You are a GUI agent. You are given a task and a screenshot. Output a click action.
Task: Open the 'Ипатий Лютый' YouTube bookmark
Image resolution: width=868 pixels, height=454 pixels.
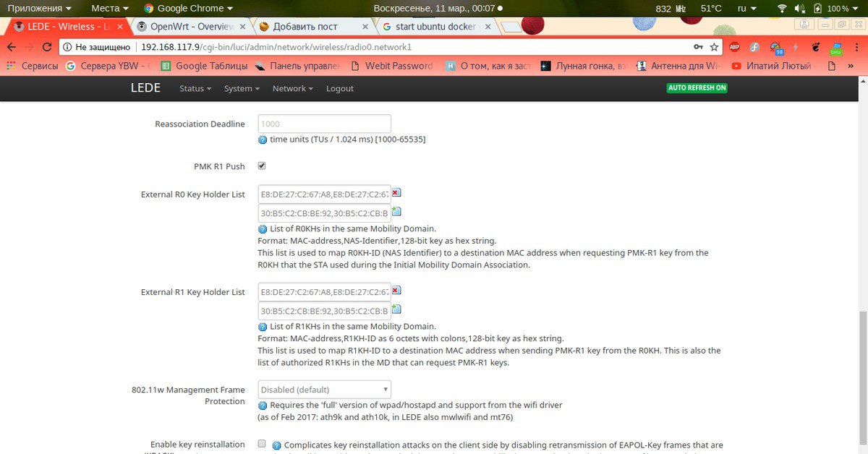tap(774, 66)
